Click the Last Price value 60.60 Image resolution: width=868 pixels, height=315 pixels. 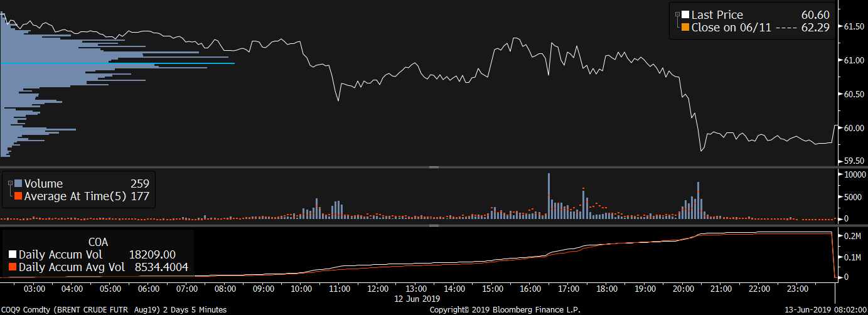tap(816, 15)
